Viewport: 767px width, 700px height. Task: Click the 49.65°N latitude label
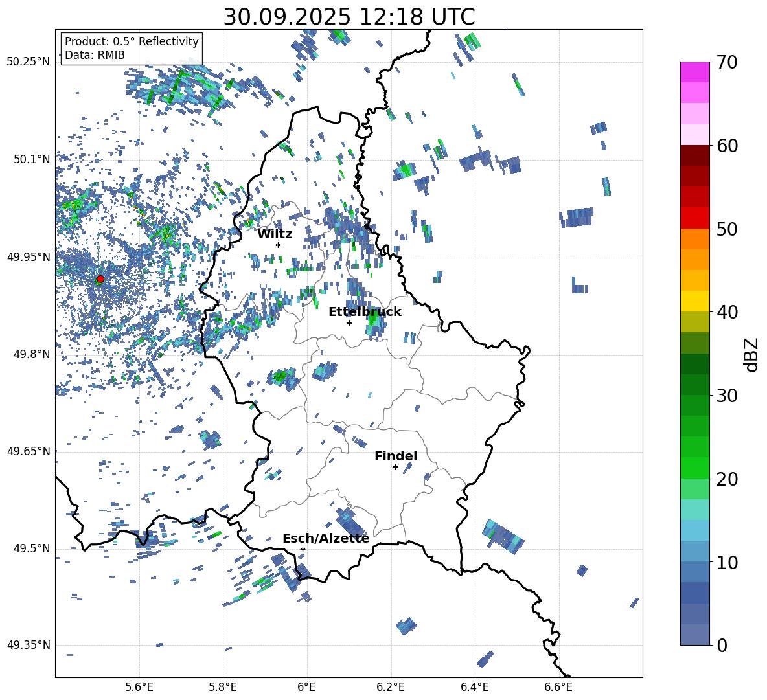point(29,451)
